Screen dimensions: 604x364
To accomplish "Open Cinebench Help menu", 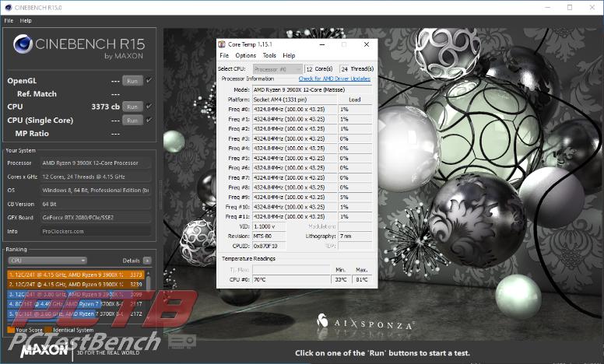I will [26, 21].
